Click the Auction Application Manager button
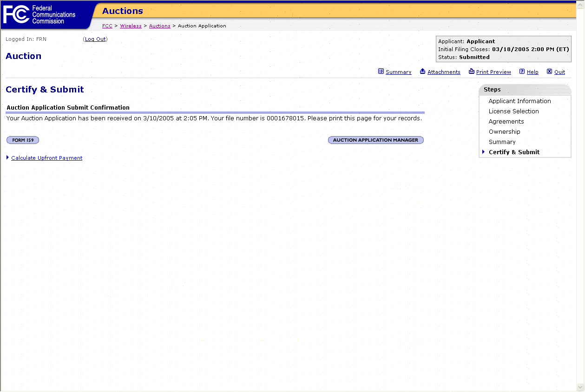 (376, 140)
